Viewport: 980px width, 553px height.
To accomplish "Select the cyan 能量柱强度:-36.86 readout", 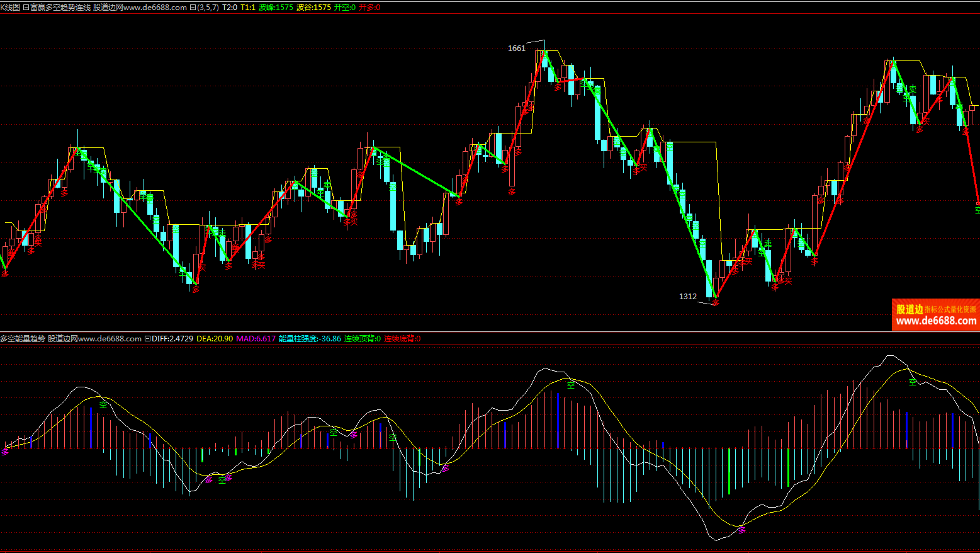I will pyautogui.click(x=310, y=339).
